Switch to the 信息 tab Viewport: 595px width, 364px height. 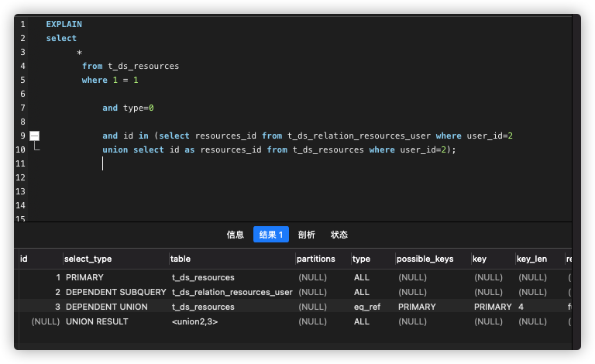pos(236,235)
